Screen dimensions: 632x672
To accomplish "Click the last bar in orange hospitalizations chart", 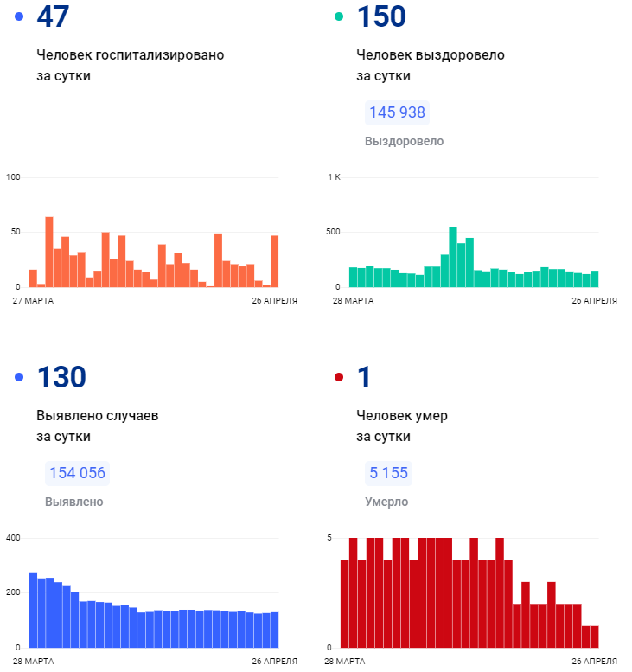I will point(274,261).
